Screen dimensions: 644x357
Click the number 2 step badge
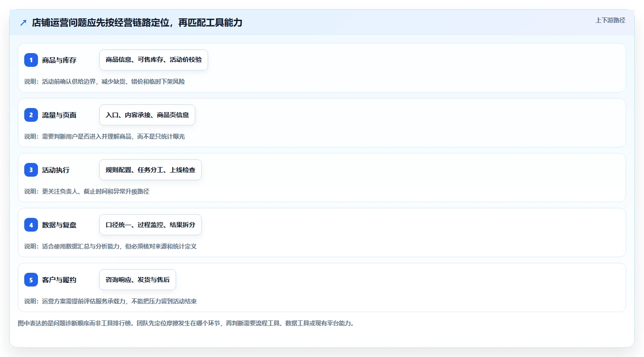click(31, 115)
